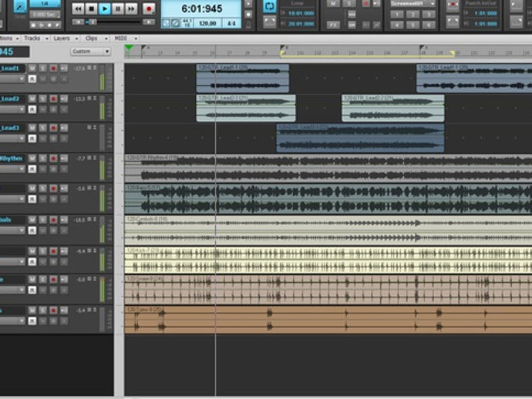Click the Lead2 track name

coord(10,99)
